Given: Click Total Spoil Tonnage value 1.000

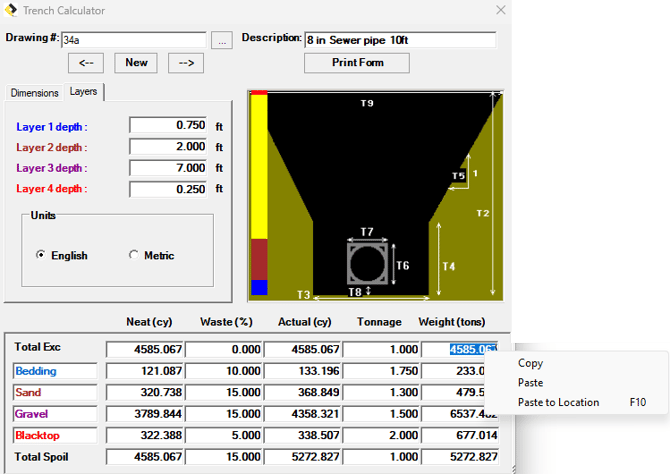Looking at the screenshot, I should point(381,457).
